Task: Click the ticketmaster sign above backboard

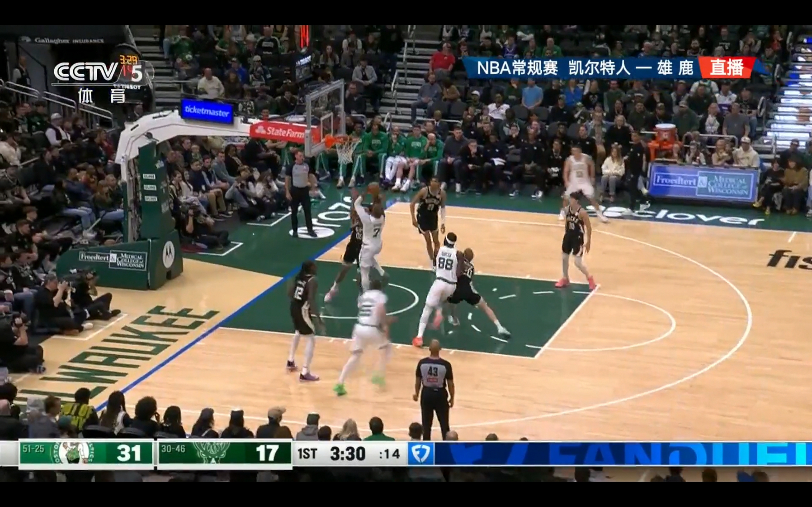Action: [x=207, y=111]
